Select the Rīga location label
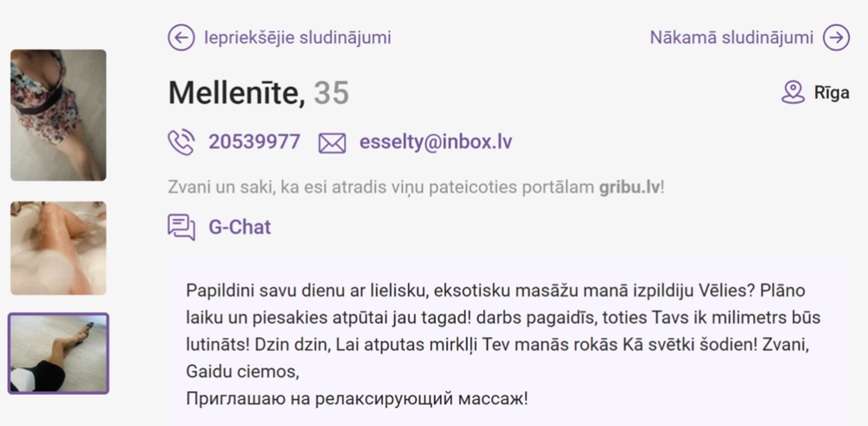The height and width of the screenshot is (426, 868). coord(831,93)
